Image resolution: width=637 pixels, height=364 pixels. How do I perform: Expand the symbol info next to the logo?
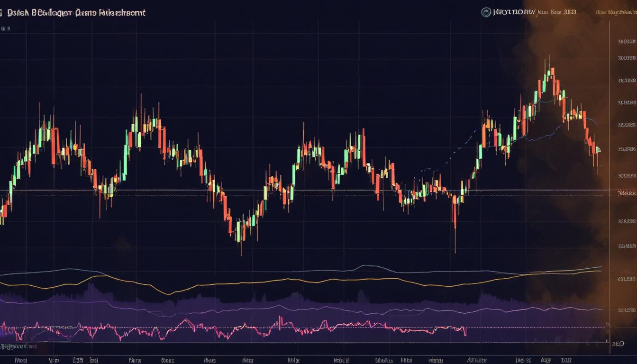tap(517, 12)
